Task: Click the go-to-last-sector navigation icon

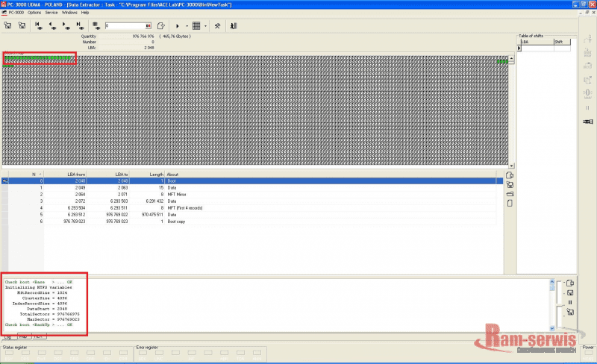Action: 81,25
